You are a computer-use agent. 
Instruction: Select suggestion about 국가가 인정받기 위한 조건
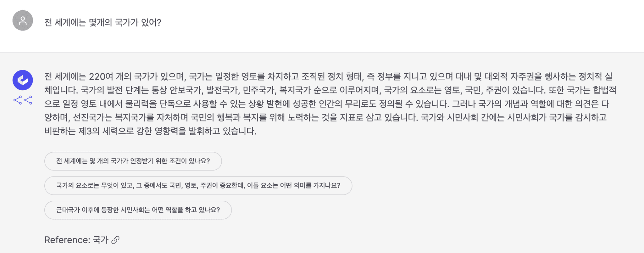tap(133, 161)
